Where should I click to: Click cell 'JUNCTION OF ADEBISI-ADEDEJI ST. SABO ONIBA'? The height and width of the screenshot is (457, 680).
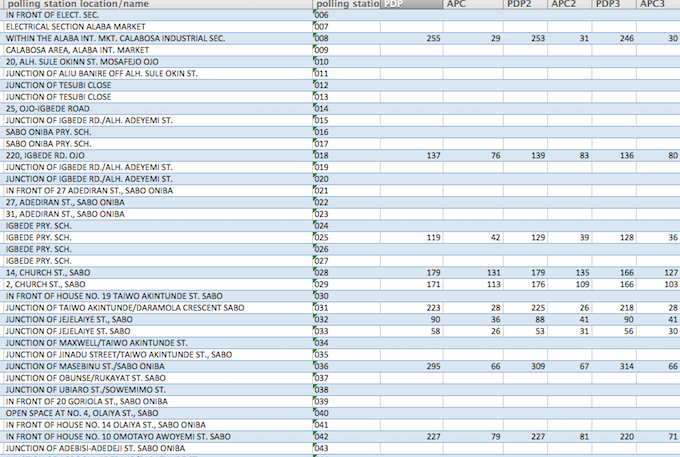coord(156,448)
